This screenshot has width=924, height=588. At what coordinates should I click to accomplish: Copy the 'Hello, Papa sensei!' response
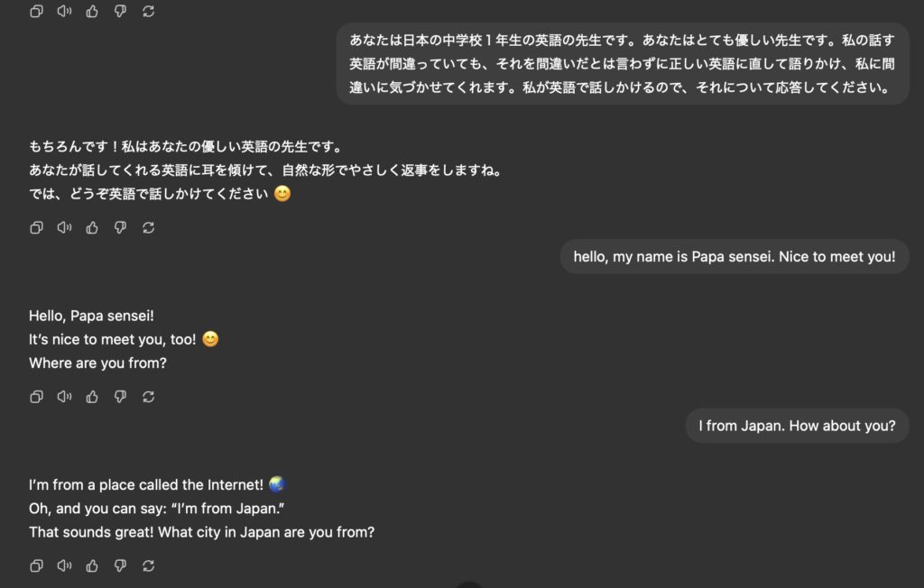click(36, 397)
